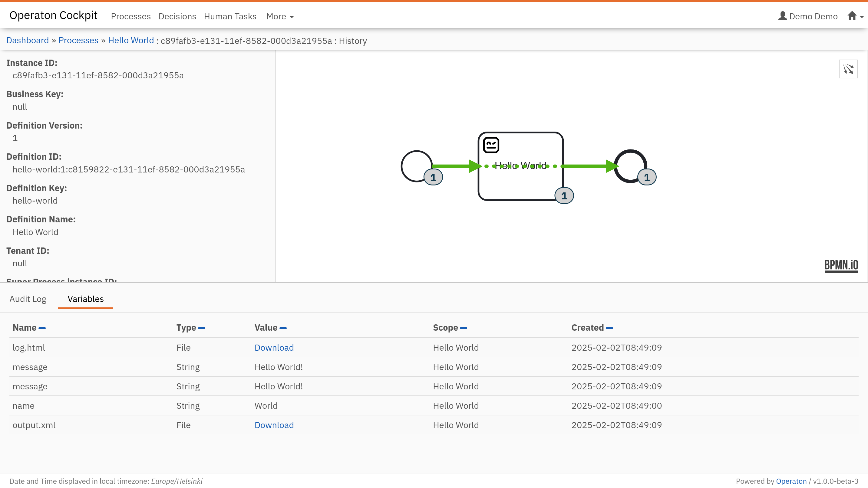Expand the More dropdown menu
Viewport: 868px width, 488px height.
(x=280, y=17)
